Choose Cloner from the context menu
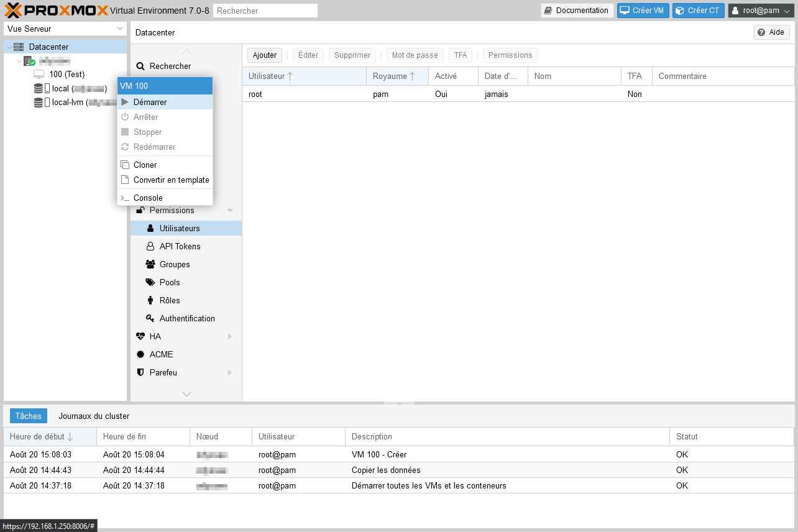This screenshot has width=798, height=532. [x=145, y=165]
